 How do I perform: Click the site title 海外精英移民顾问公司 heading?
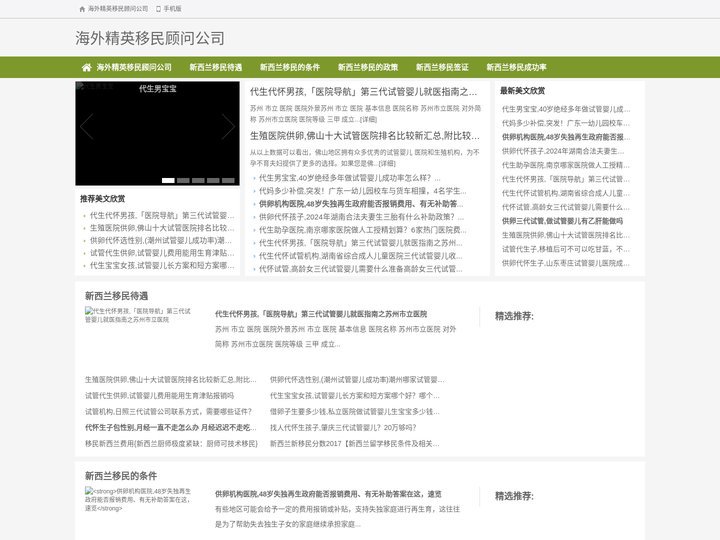(150, 38)
